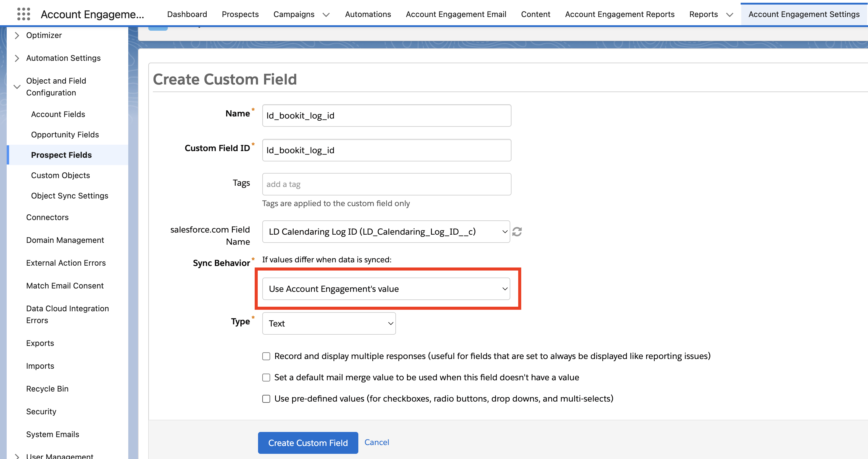Select Opportunity Fields in the sidebar
Image resolution: width=868 pixels, height=459 pixels.
click(x=65, y=134)
